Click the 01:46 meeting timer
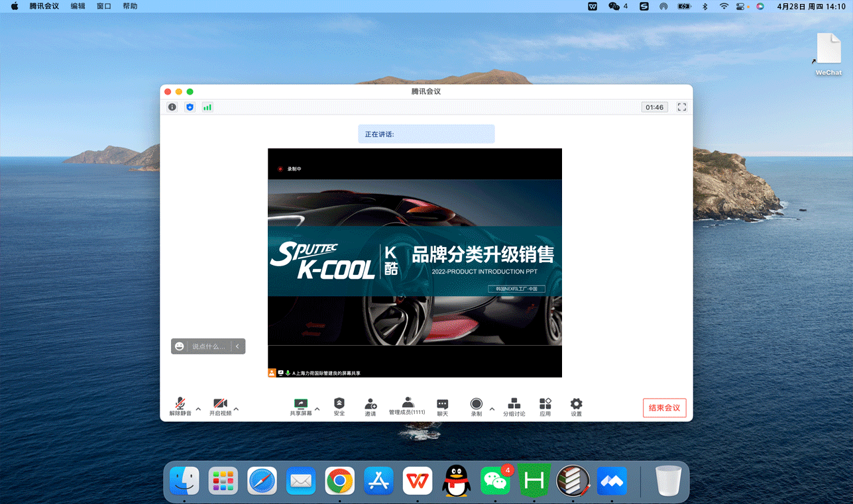Image resolution: width=853 pixels, height=504 pixels. 654,107
